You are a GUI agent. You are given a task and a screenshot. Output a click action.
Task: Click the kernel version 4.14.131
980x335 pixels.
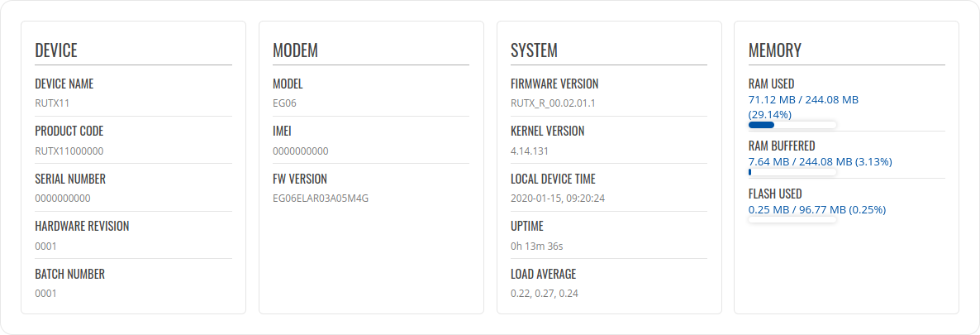(x=530, y=151)
